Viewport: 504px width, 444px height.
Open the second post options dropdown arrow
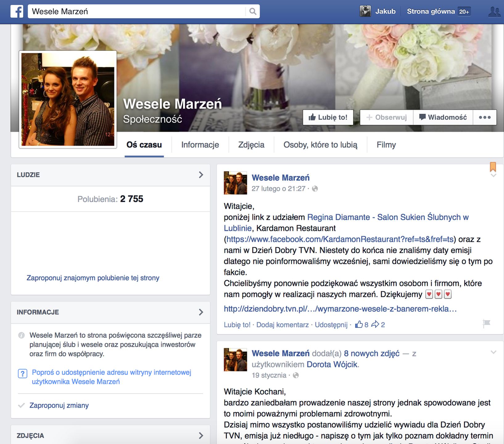[493, 352]
